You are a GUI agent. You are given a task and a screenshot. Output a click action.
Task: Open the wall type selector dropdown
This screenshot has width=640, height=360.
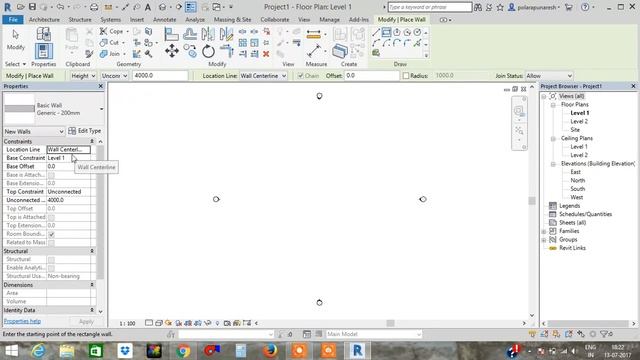click(x=101, y=109)
